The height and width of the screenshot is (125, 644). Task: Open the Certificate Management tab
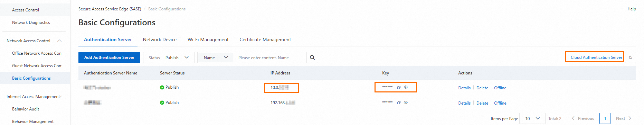point(265,40)
